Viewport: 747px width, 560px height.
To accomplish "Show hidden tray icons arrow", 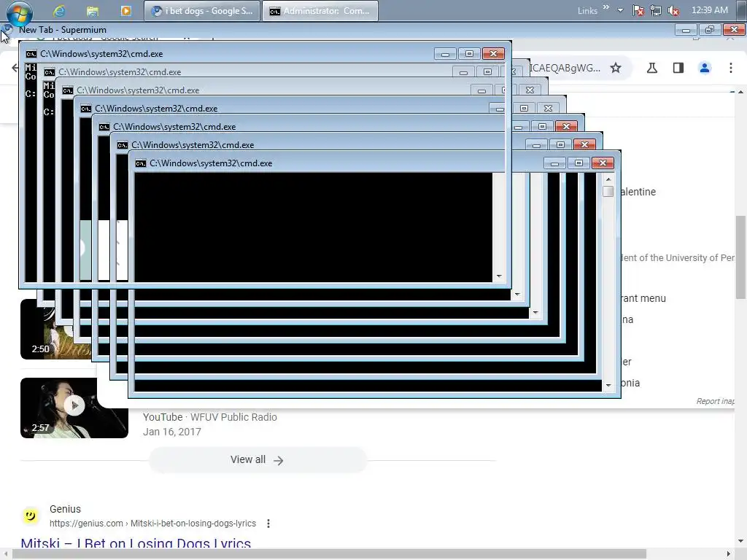I will click(620, 10).
